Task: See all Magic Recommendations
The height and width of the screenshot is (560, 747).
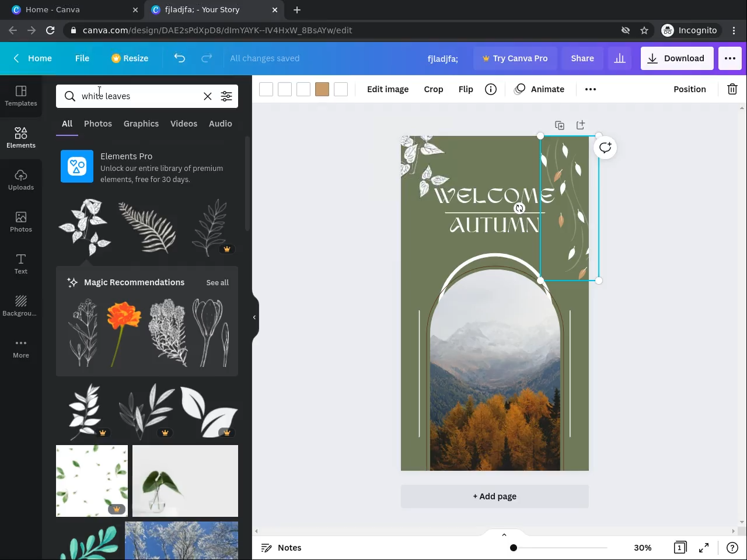Action: [217, 283]
